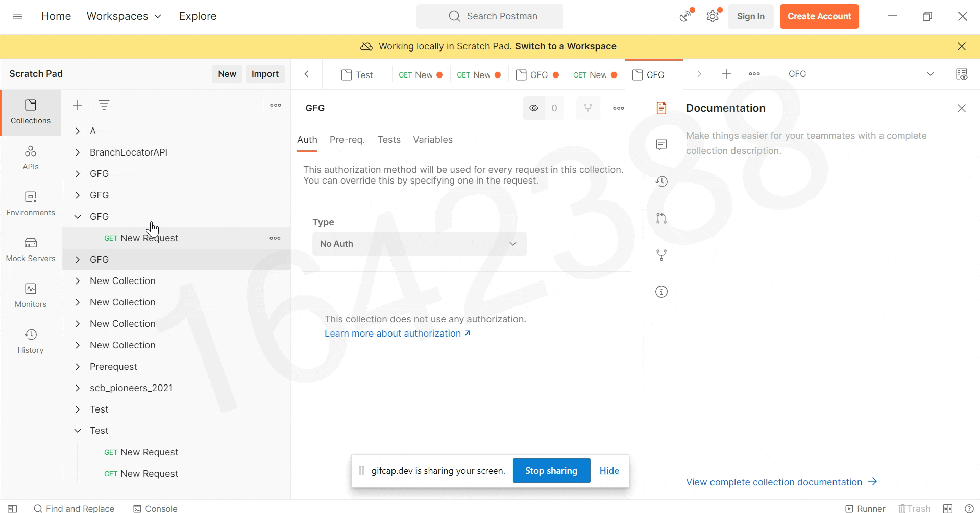Screen dimensions: 980x513
Task: Open the Comments icon in right sidebar
Action: click(661, 145)
